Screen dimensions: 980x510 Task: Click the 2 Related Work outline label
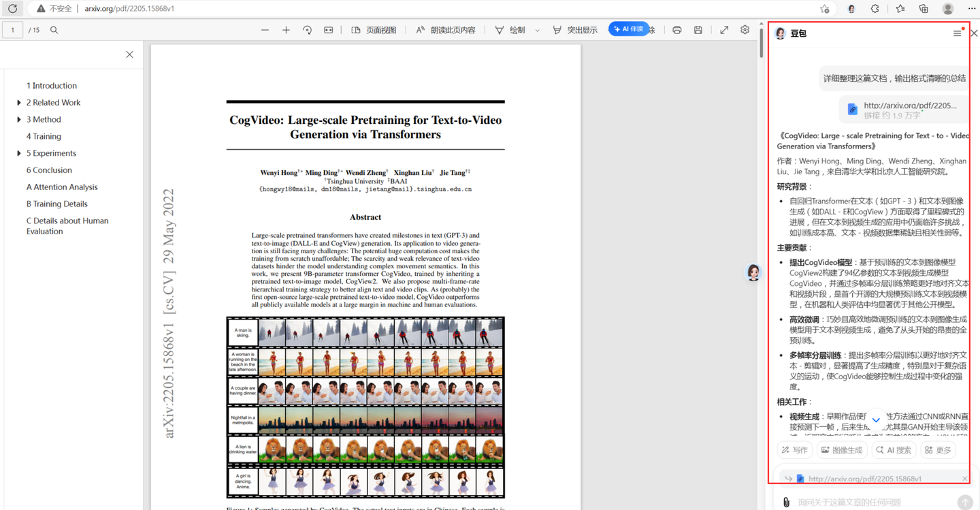coord(53,103)
